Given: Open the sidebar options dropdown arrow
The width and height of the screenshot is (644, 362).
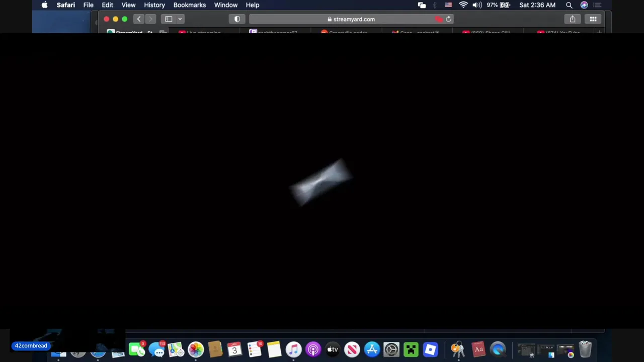Looking at the screenshot, I should click(x=180, y=19).
